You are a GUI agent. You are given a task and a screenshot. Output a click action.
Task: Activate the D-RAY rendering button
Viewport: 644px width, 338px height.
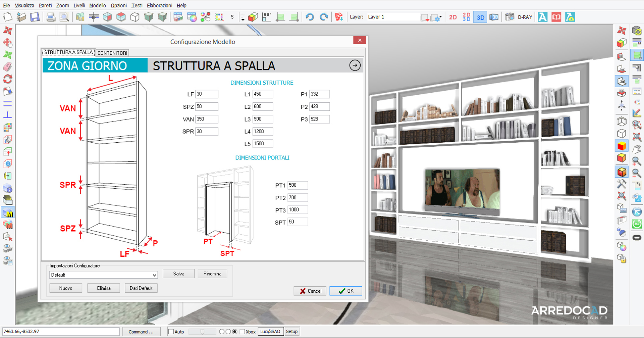(x=525, y=17)
